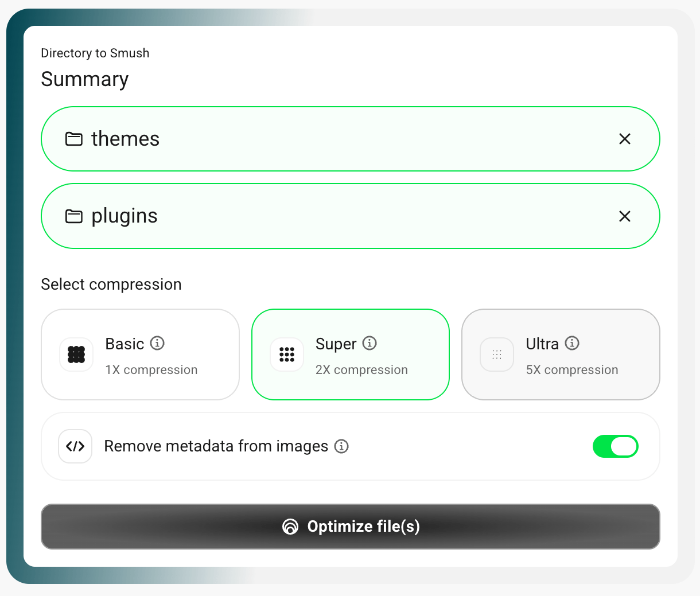This screenshot has height=596, width=700.
Task: Remove the themes directory
Action: click(625, 139)
